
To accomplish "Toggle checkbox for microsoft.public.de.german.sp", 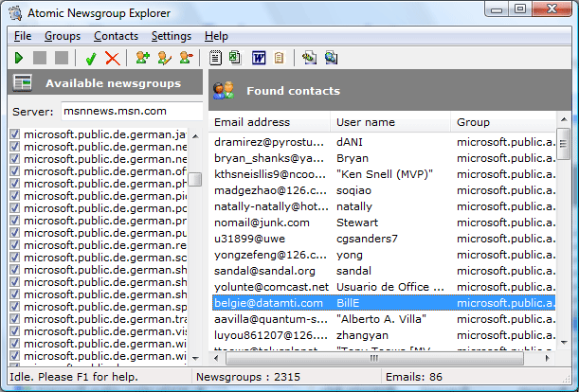I will pyautogui.click(x=15, y=307).
